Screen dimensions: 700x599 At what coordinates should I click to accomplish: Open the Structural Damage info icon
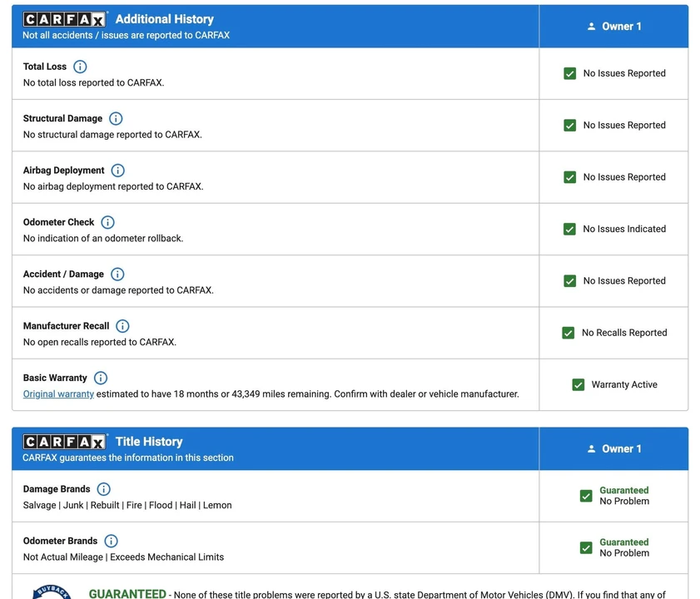click(x=116, y=118)
